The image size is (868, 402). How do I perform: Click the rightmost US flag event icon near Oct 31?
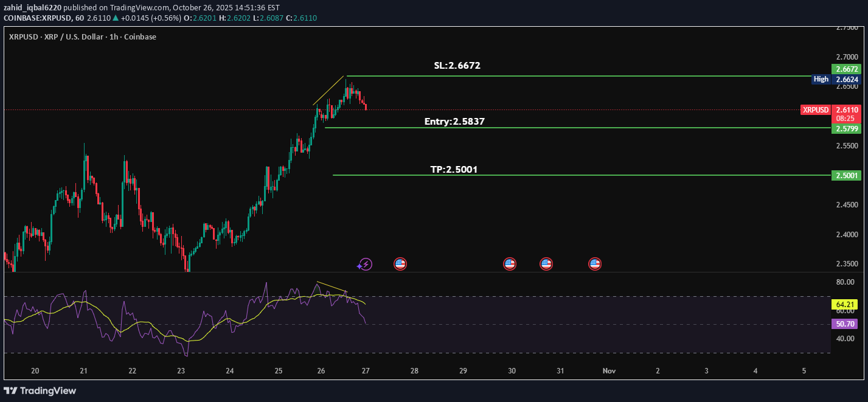[594, 264]
